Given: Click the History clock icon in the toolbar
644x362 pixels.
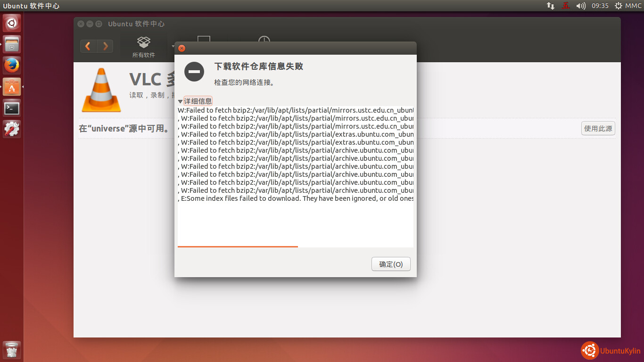Looking at the screenshot, I should click(264, 41).
